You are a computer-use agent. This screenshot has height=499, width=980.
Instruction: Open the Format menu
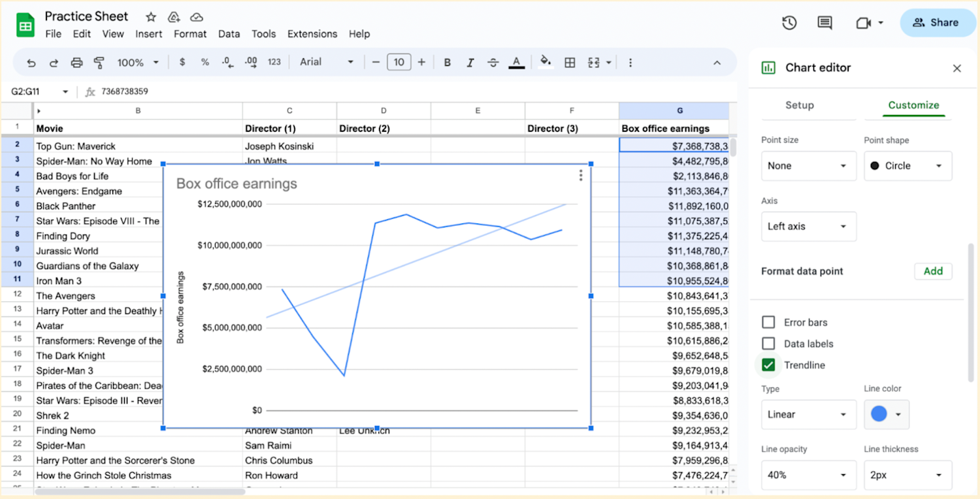click(190, 34)
